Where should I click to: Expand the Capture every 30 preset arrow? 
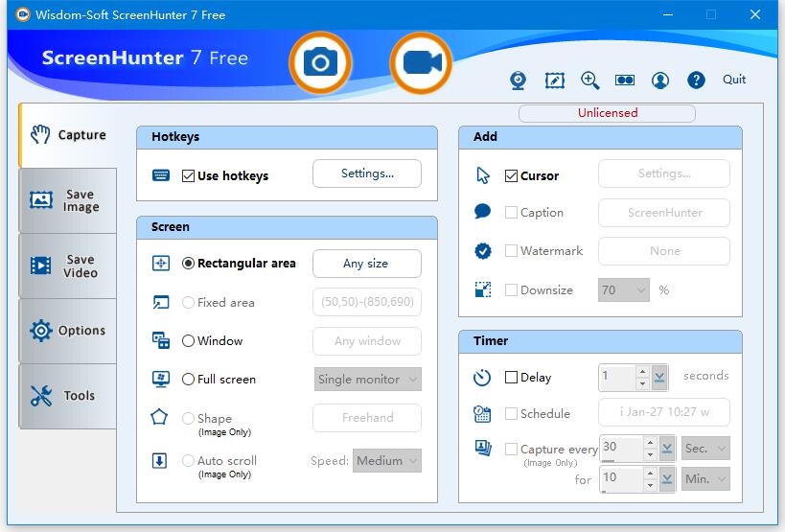click(x=667, y=448)
